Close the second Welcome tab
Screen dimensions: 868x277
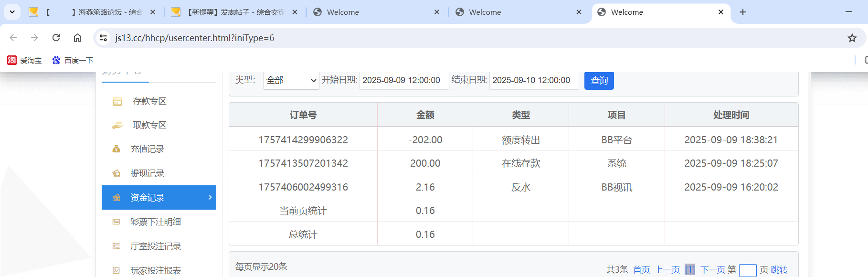point(579,12)
